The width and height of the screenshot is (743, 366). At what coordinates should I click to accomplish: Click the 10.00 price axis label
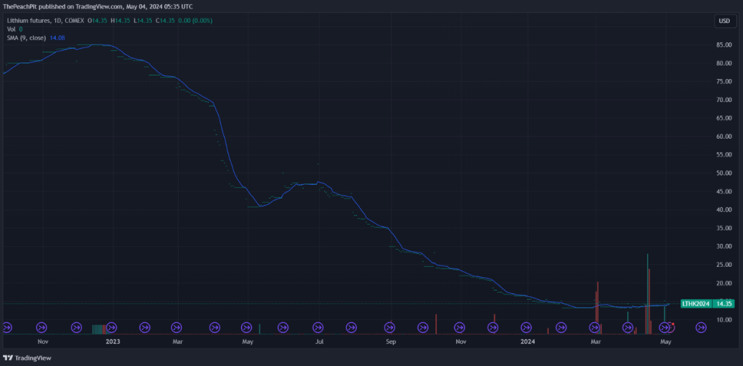pos(725,320)
